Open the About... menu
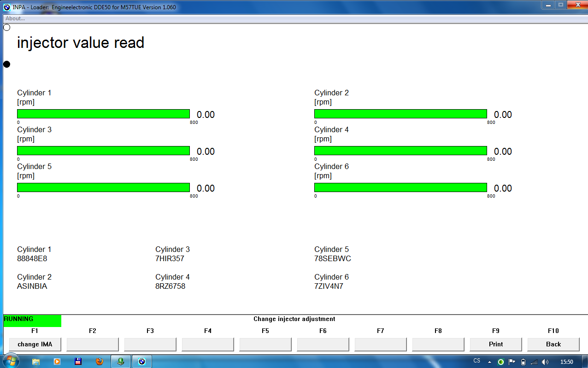The image size is (588, 368). (15, 18)
